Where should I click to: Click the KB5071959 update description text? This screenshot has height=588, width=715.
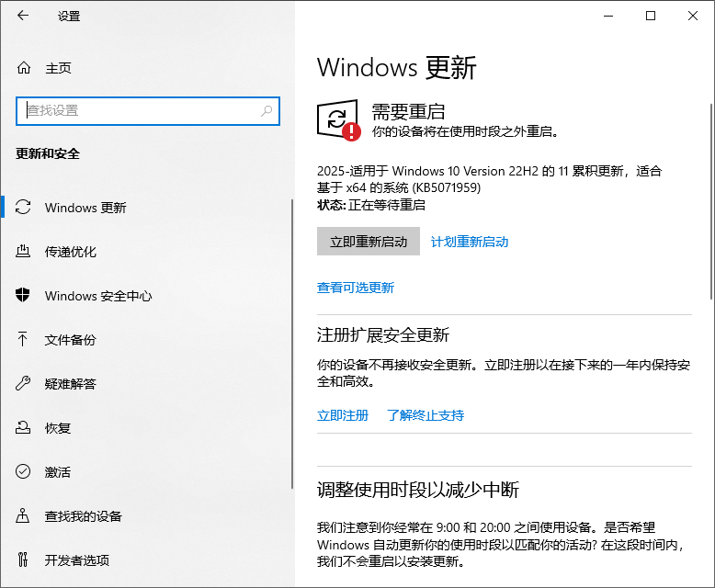pyautogui.click(x=489, y=179)
